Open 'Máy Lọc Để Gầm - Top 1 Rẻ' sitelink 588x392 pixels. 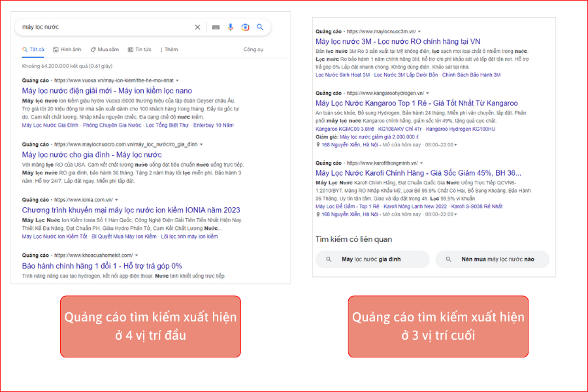tap(348, 206)
